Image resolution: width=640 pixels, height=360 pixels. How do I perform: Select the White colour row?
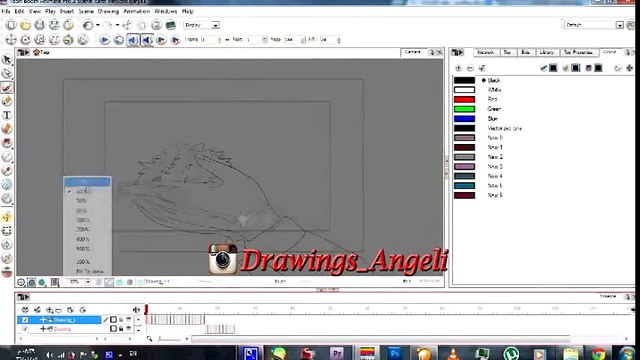coord(543,90)
